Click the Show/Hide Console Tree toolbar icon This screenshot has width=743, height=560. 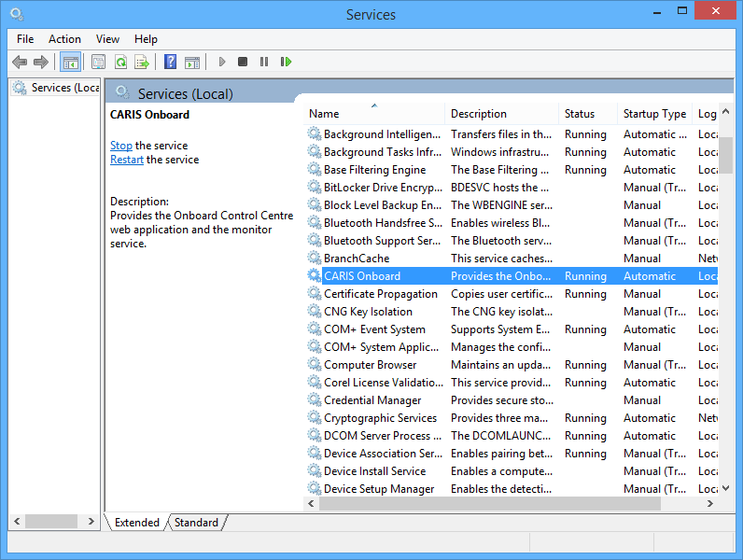[x=70, y=63]
